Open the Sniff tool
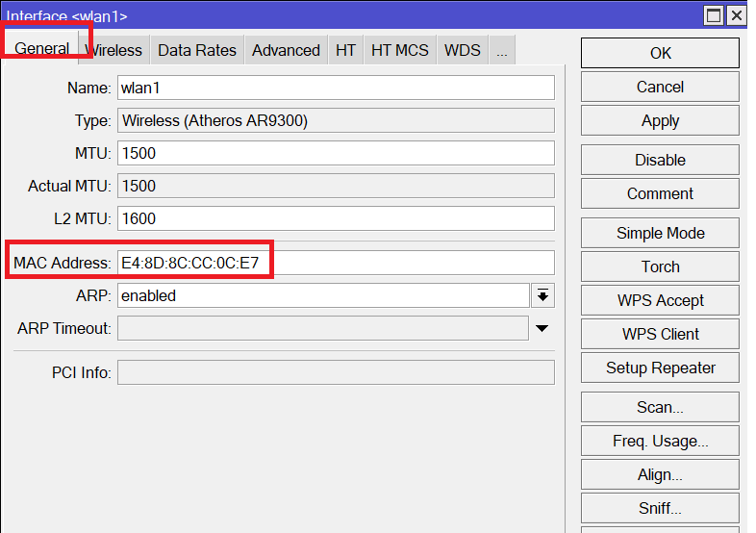The image size is (756, 533). coord(660,508)
